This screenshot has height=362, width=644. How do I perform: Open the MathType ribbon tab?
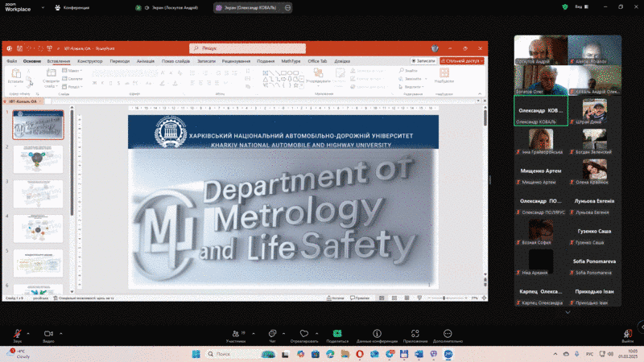(291, 61)
